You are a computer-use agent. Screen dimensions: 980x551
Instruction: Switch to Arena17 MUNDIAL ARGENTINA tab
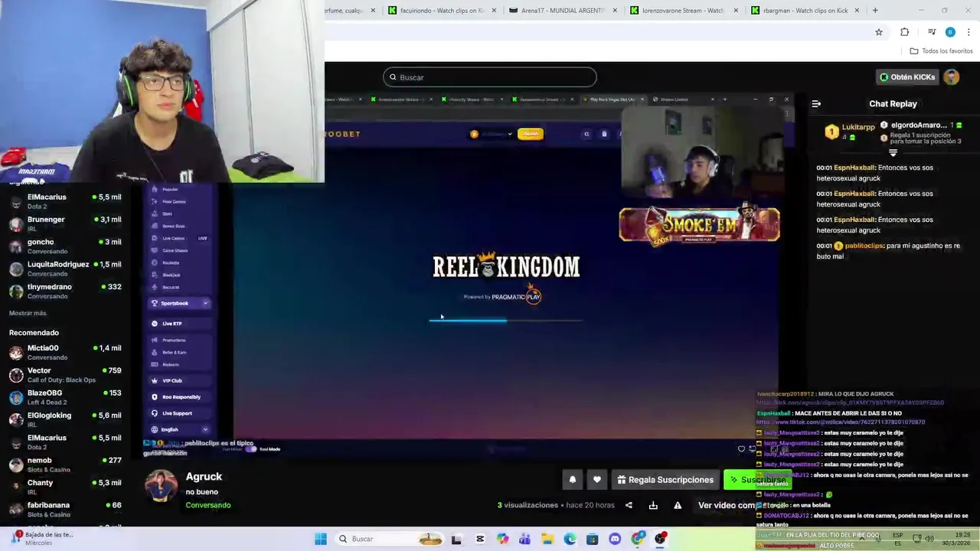tap(563, 11)
